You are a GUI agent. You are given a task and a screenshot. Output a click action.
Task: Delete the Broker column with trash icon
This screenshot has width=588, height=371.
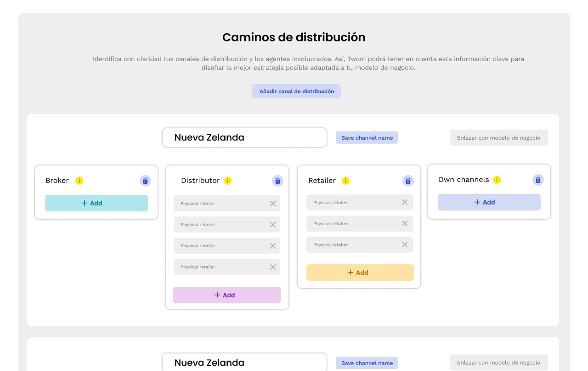(145, 181)
